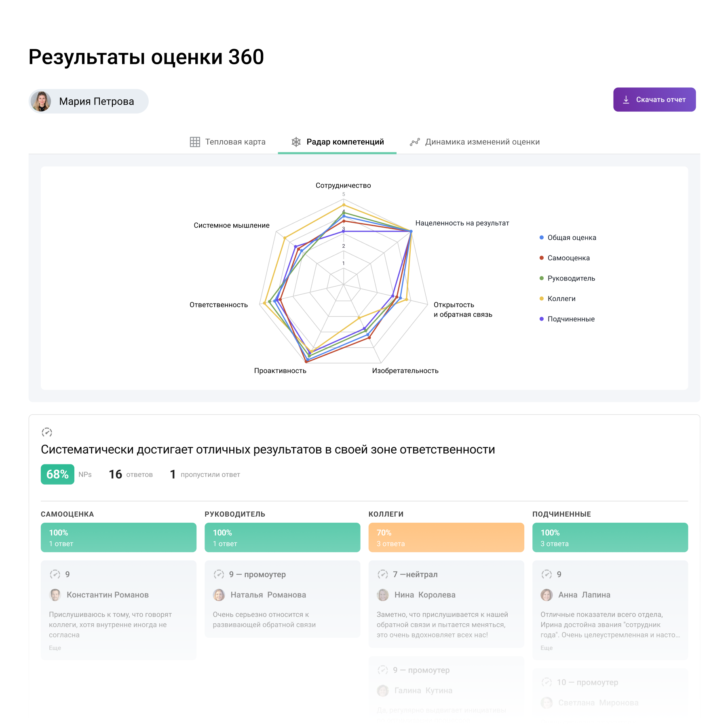The width and height of the screenshot is (728, 728).
Task: Click the gauge icon near Нина Королева's нейтрал rating
Action: coord(382,574)
